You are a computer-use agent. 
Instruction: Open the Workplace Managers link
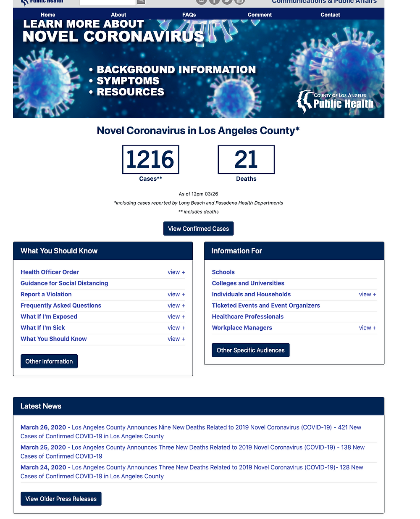click(x=242, y=328)
